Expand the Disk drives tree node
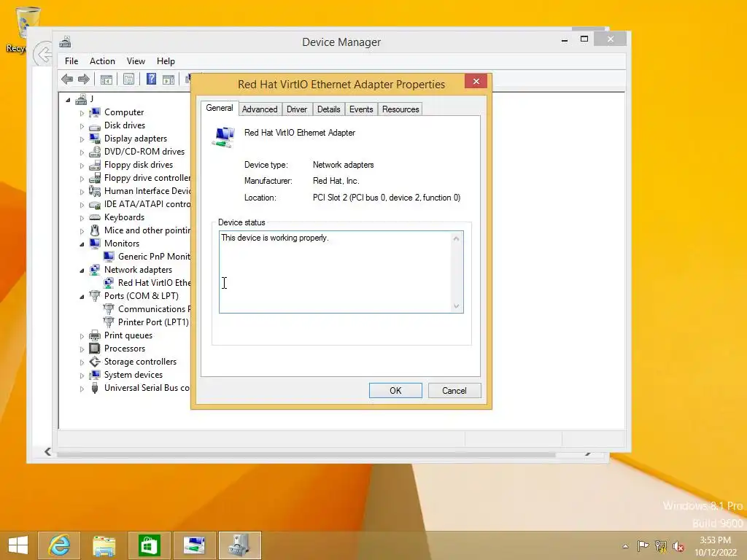Image resolution: width=747 pixels, height=560 pixels. click(82, 126)
